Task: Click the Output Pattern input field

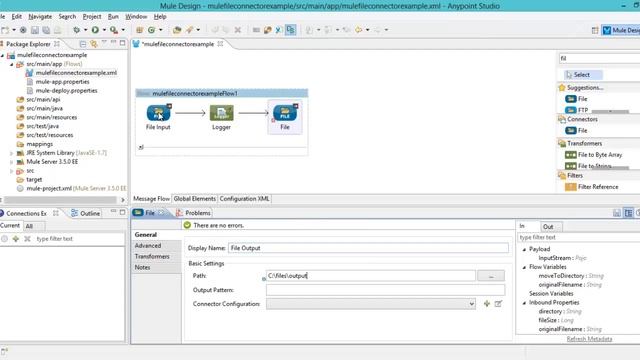Action: coord(385,290)
